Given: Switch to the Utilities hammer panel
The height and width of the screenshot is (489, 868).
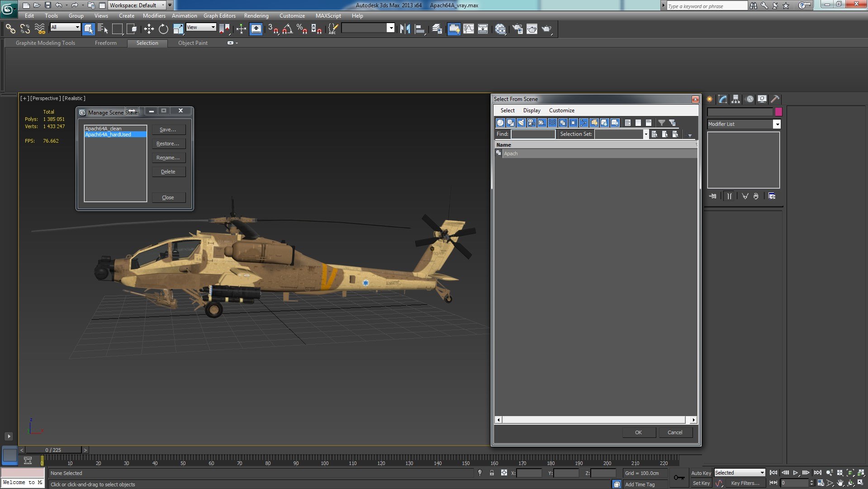Looking at the screenshot, I should click(775, 99).
